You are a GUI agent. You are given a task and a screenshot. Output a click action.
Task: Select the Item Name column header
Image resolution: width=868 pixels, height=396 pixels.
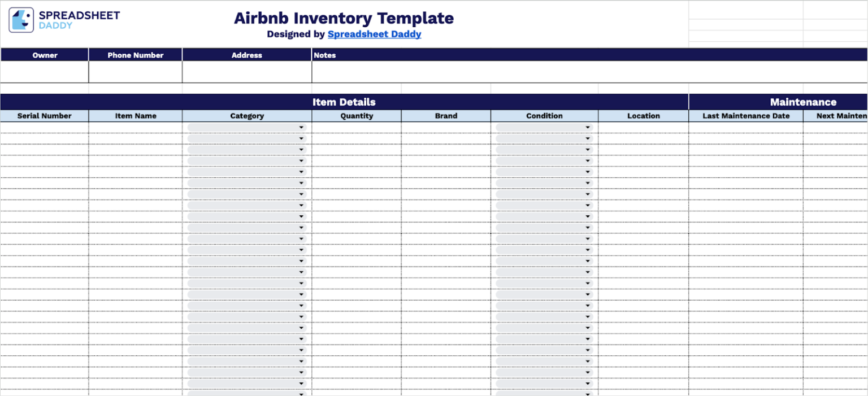click(135, 116)
